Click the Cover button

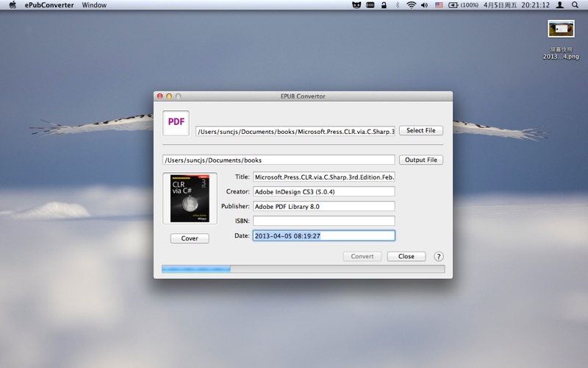tap(190, 238)
